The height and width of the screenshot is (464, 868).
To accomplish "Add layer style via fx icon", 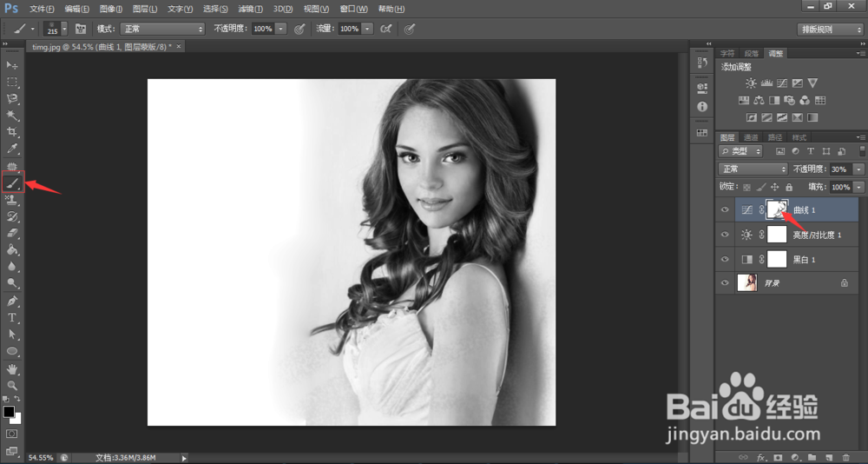I will pyautogui.click(x=762, y=457).
